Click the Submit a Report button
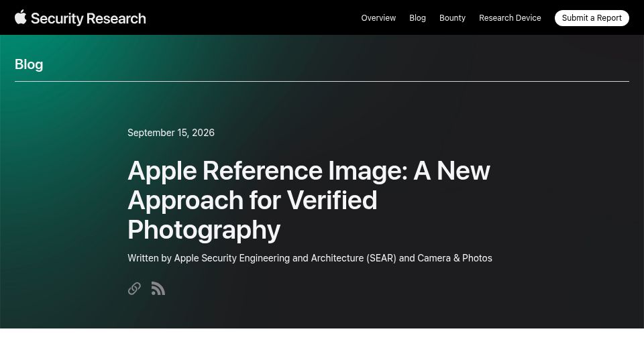Screen dimensions: 644x362 click(592, 18)
